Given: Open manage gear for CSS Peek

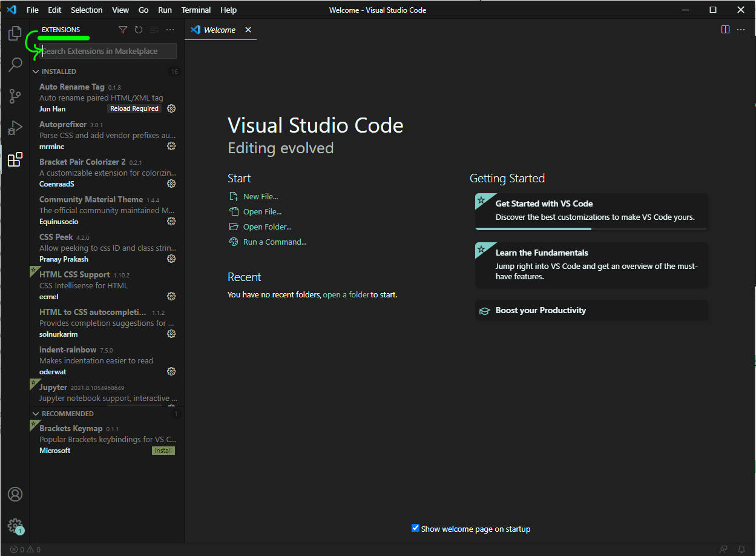Looking at the screenshot, I should tap(171, 259).
